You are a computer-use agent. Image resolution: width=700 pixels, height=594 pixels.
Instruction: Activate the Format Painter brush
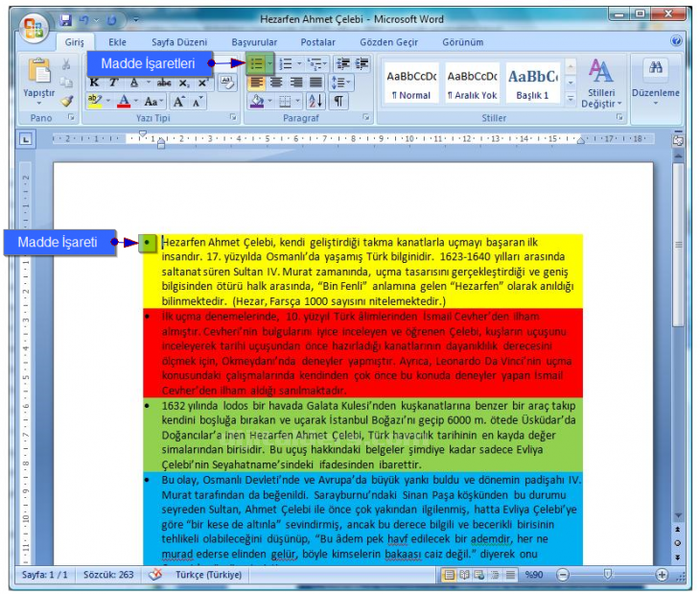(67, 101)
